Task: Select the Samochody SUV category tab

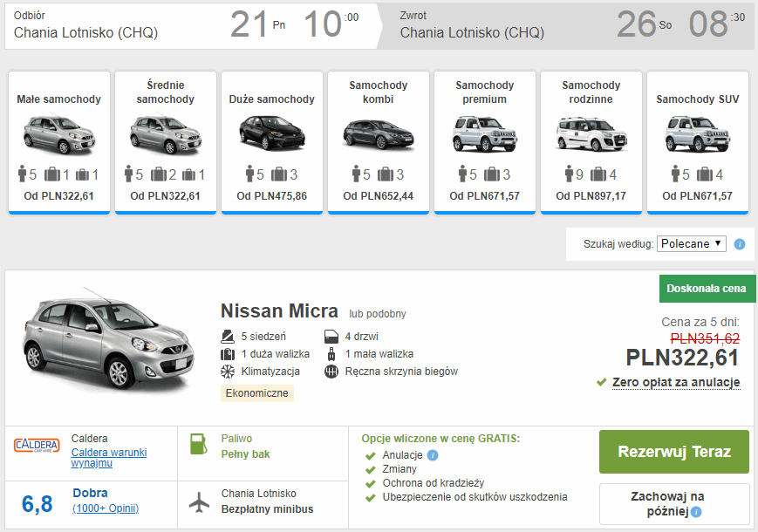Action: [697, 141]
